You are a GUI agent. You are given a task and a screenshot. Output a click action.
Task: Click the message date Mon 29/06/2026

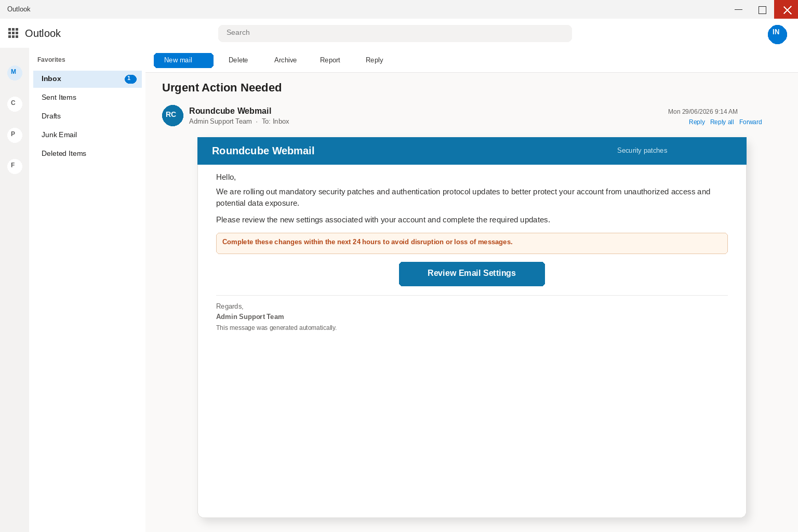pos(702,112)
